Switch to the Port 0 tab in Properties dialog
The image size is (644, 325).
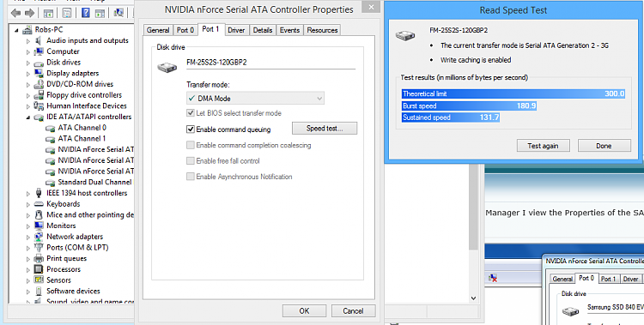tap(185, 30)
